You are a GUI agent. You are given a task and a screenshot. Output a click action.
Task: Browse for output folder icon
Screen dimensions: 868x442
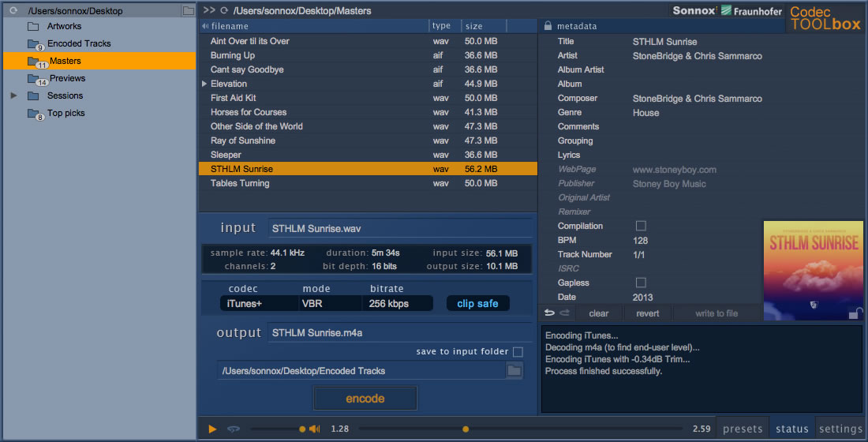(514, 370)
